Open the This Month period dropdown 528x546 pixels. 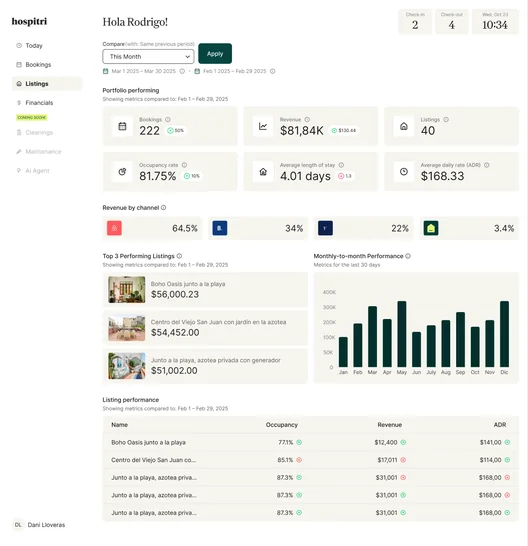pyautogui.click(x=148, y=56)
